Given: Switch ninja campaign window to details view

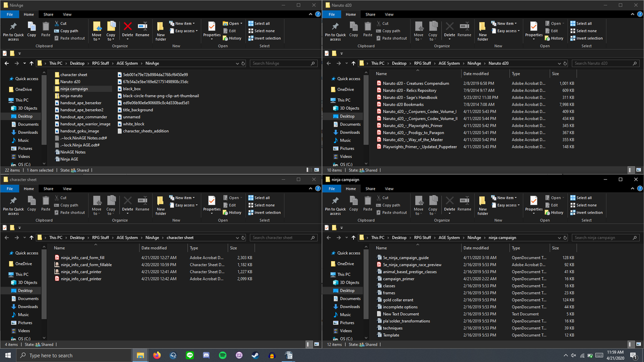Looking at the screenshot, I should 631,344.
